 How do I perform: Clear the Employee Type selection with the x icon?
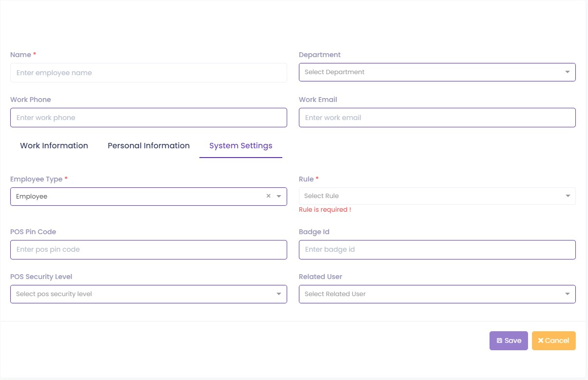[x=268, y=196]
